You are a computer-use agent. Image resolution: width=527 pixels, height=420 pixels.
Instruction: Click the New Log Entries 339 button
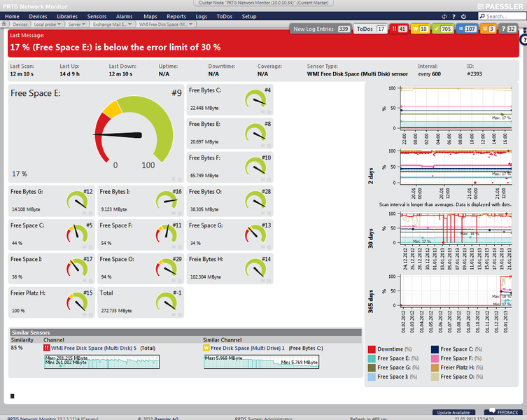[x=321, y=29]
